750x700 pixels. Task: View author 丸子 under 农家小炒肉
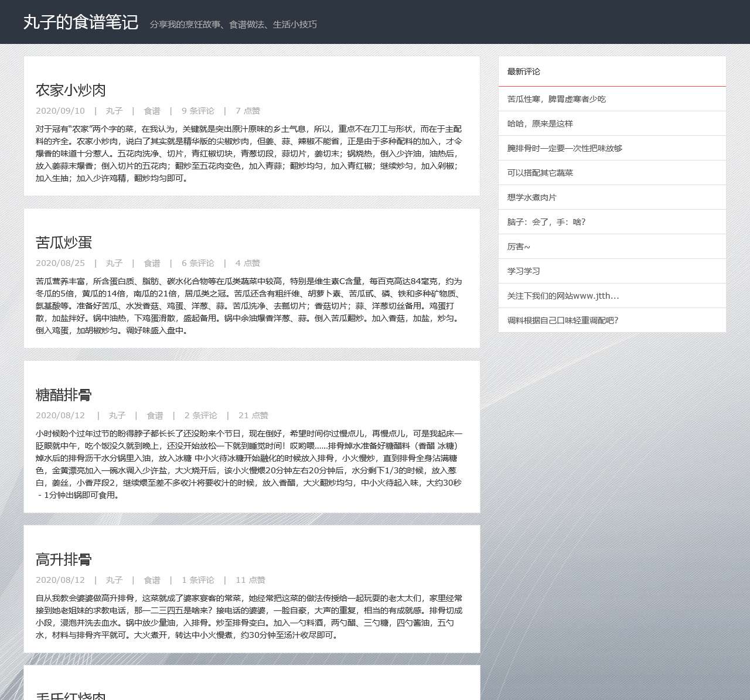(x=114, y=111)
